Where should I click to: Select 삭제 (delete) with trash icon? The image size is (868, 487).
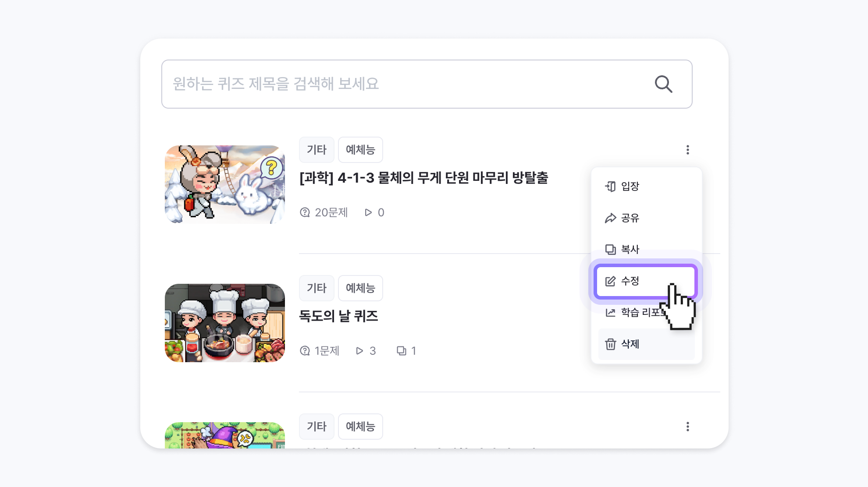click(647, 344)
